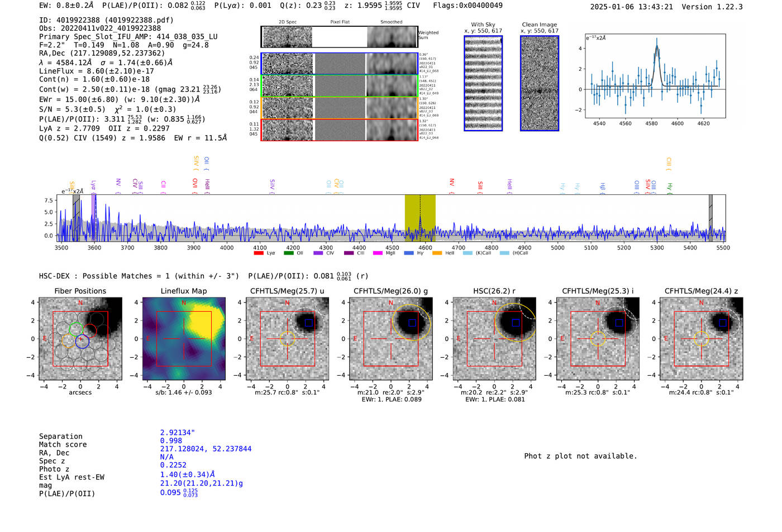Screen dimensions: 782x532
Task: Click the Separation value 2.92134"
Action: (x=178, y=433)
